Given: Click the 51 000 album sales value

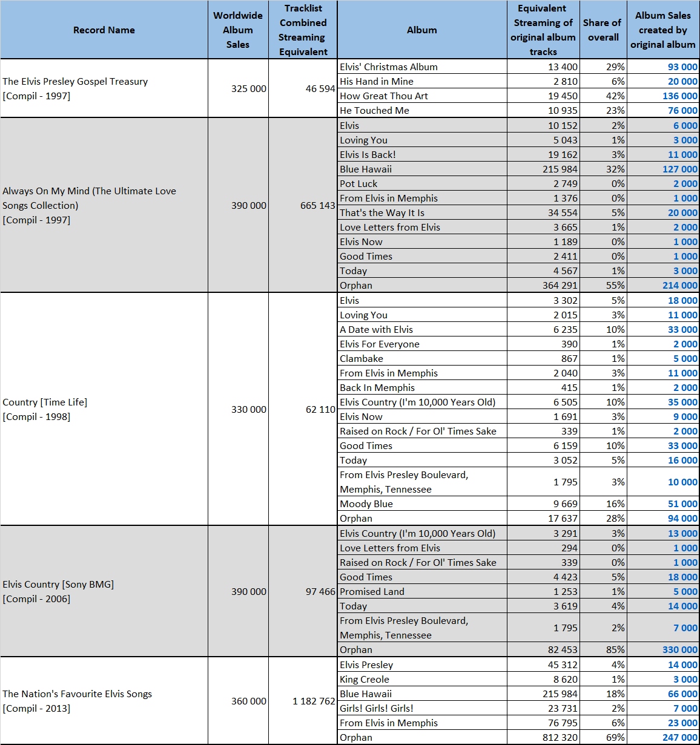Looking at the screenshot, I should pyautogui.click(x=663, y=504).
